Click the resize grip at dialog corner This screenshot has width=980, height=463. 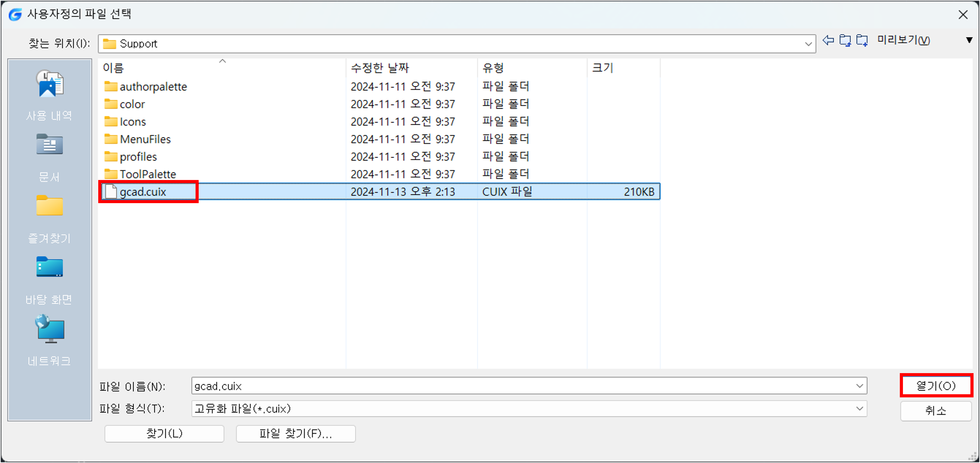coord(972,456)
